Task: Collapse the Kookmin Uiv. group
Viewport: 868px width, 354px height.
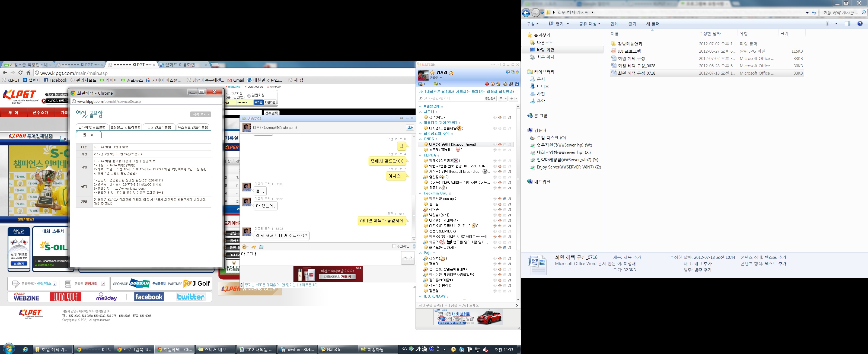Action: pyautogui.click(x=420, y=193)
